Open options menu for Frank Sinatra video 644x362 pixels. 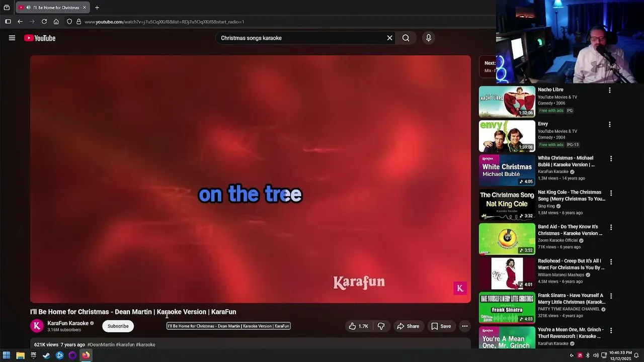(x=611, y=296)
